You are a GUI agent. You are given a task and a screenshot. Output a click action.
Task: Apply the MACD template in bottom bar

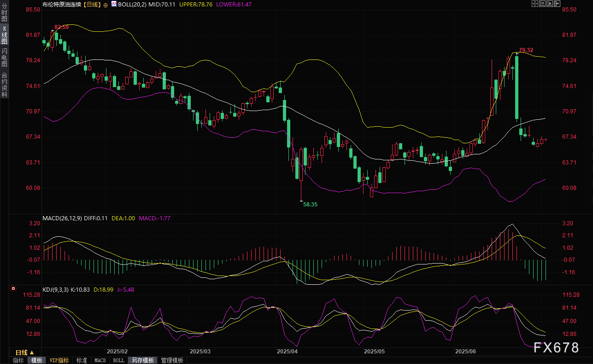pos(100,360)
